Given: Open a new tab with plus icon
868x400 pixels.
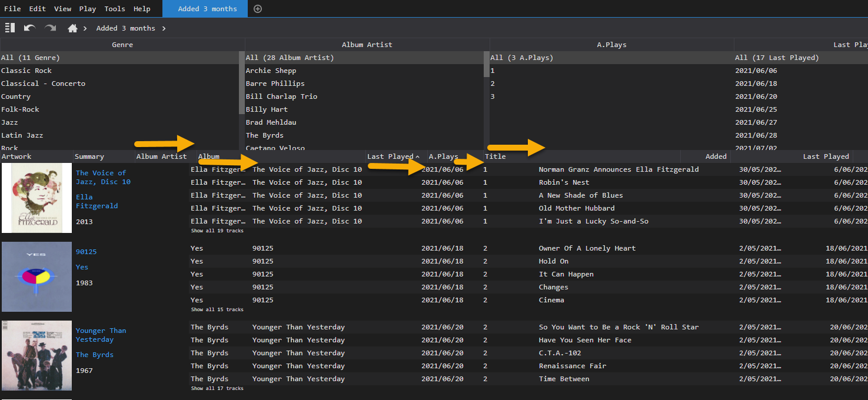Looking at the screenshot, I should pyautogui.click(x=257, y=9).
